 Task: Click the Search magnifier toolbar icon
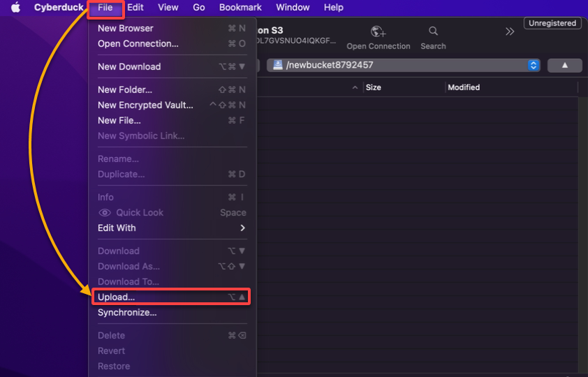click(433, 31)
